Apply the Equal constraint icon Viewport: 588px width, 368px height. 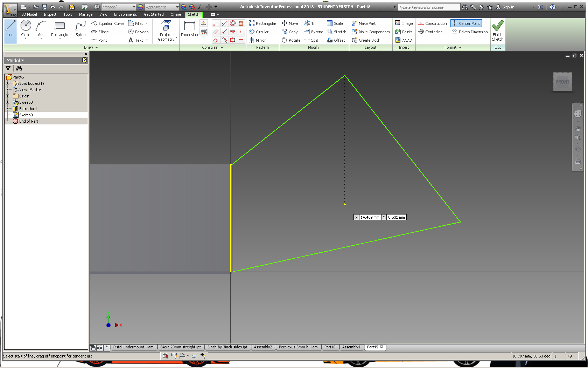[241, 40]
